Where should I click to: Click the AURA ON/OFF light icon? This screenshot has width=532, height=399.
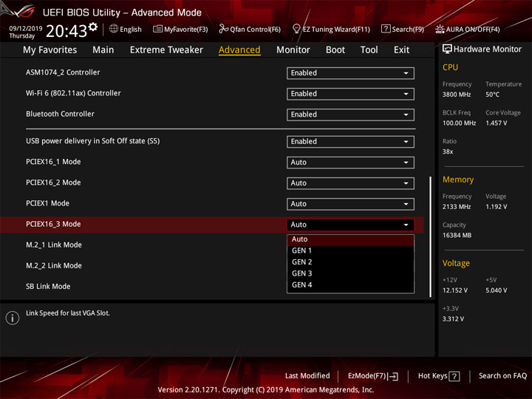click(x=440, y=29)
